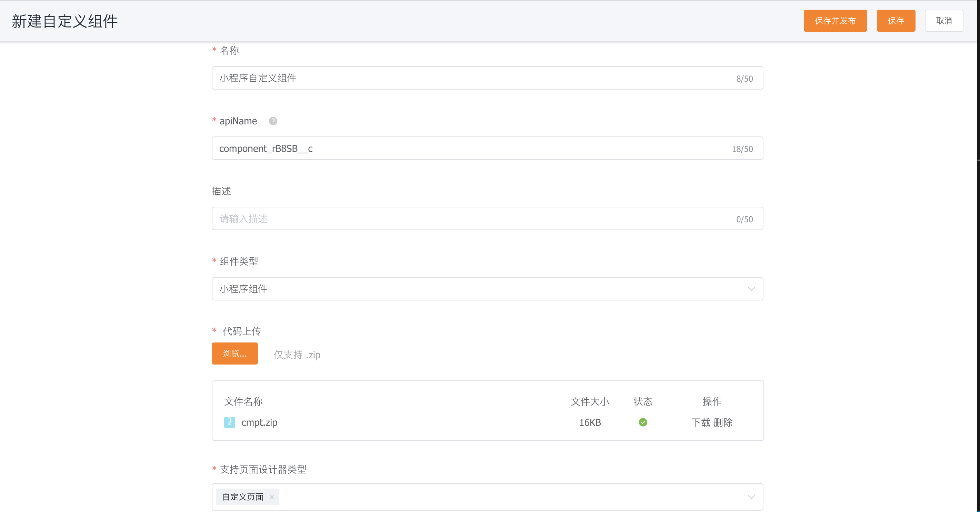Expand the 支持页面设计器类型 dropdown arrow

(x=751, y=497)
